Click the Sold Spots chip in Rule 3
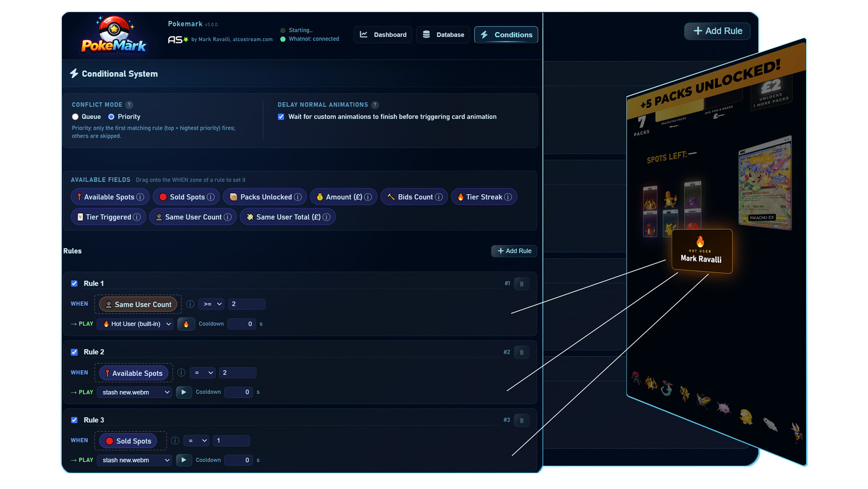The image size is (868, 489). click(x=127, y=441)
